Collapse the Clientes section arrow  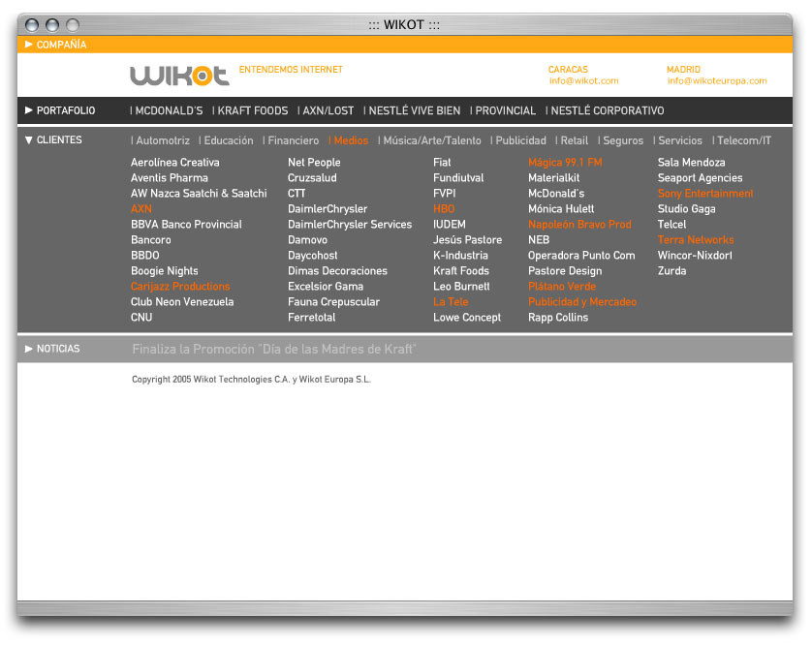29,139
